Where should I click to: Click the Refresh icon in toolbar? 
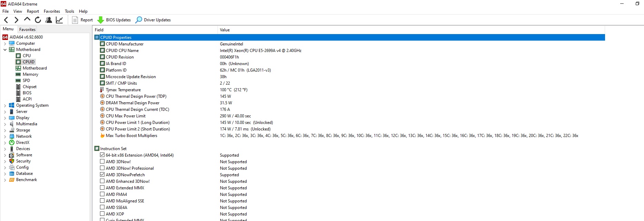coord(38,20)
